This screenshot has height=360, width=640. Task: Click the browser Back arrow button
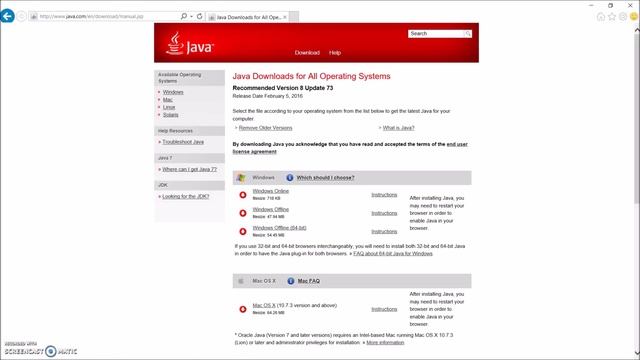[x=7, y=16]
